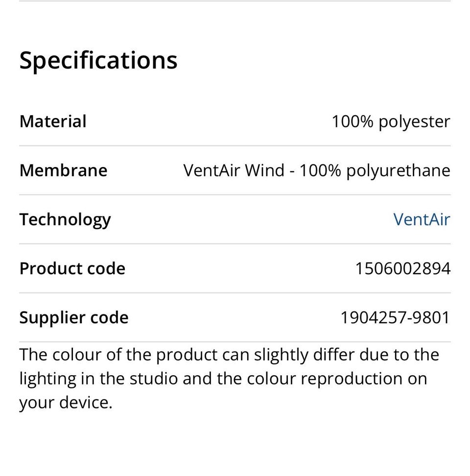Image resolution: width=470 pixels, height=476 pixels.
Task: Click 'The colour of the product' line
Action: tap(118, 355)
